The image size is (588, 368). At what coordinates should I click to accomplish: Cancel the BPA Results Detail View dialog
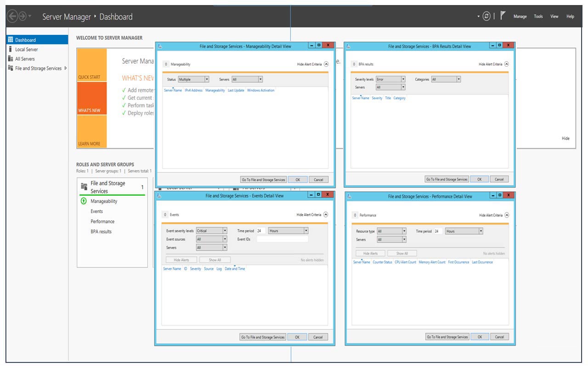coord(499,179)
